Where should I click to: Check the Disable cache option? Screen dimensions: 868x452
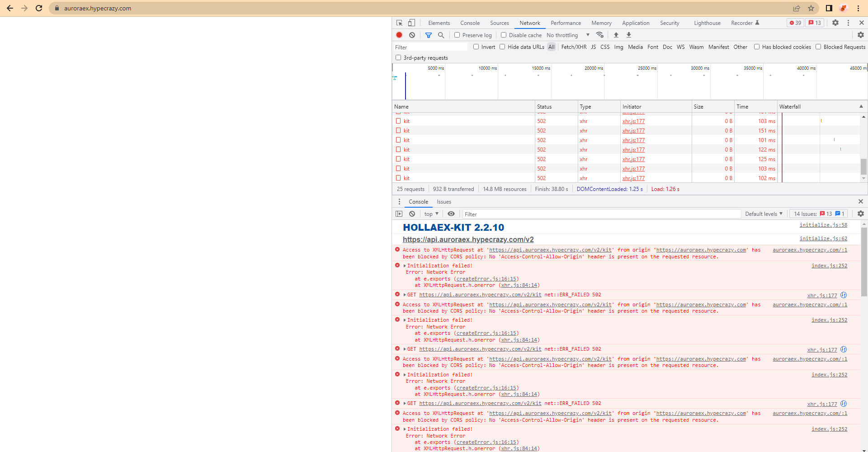[x=504, y=35]
